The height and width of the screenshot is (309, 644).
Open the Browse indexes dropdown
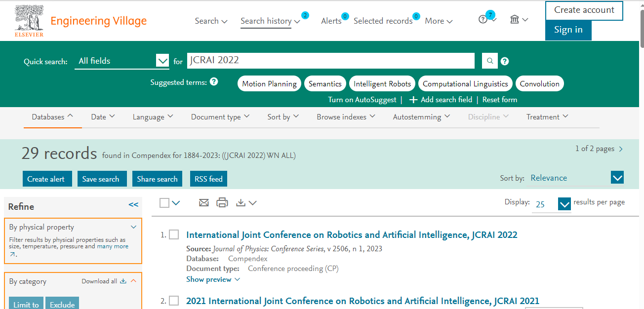[x=346, y=117]
